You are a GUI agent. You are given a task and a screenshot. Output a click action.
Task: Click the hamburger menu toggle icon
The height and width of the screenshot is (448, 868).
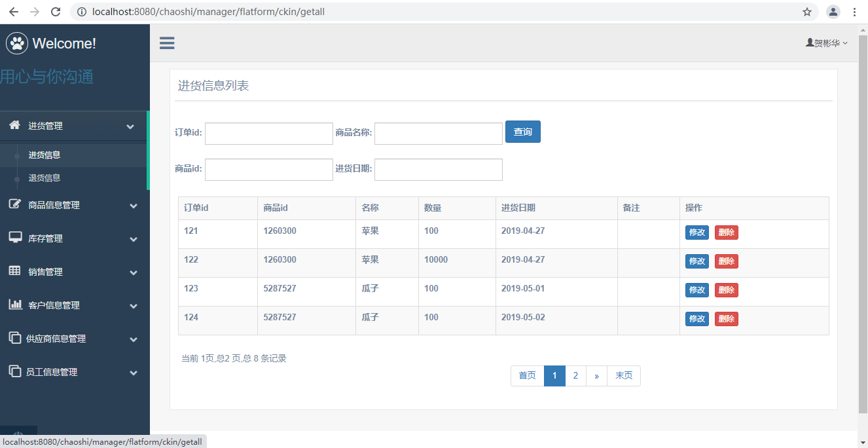[167, 43]
